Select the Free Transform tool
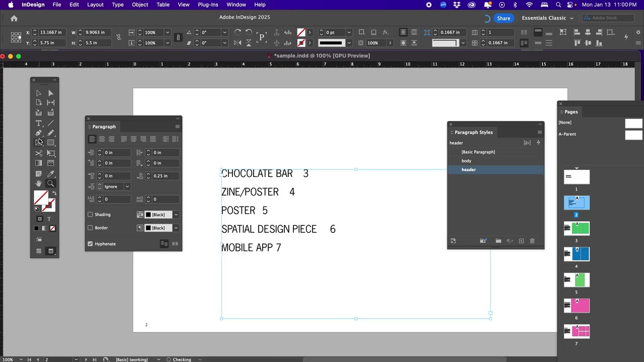This screenshot has width=644, height=362. click(x=51, y=153)
